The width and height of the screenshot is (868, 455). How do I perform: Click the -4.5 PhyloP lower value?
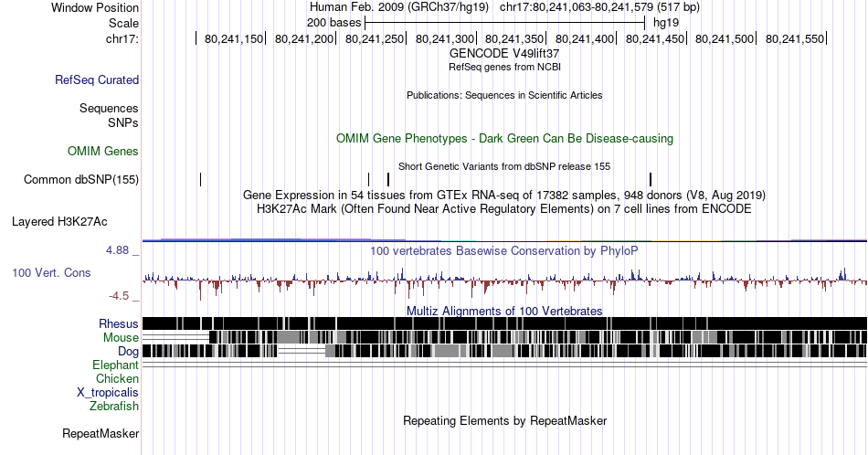tap(119, 296)
